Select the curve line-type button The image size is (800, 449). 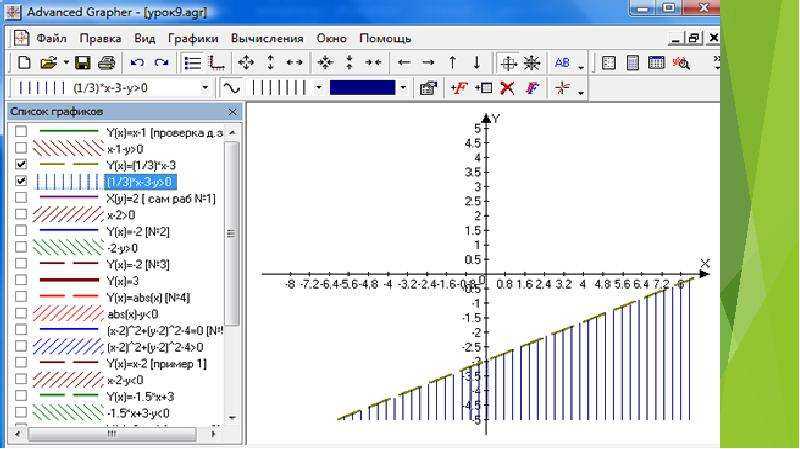tap(232, 88)
